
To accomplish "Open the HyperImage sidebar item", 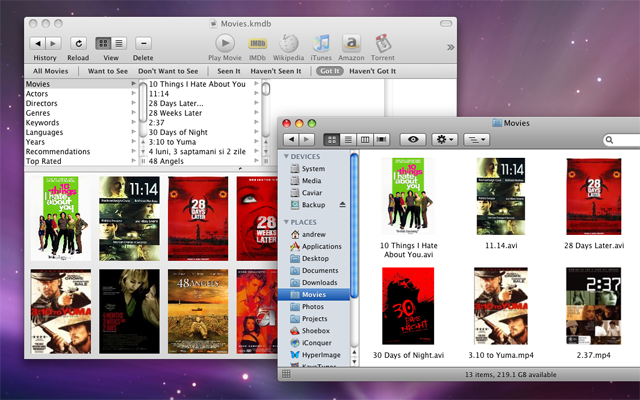I will tap(313, 355).
